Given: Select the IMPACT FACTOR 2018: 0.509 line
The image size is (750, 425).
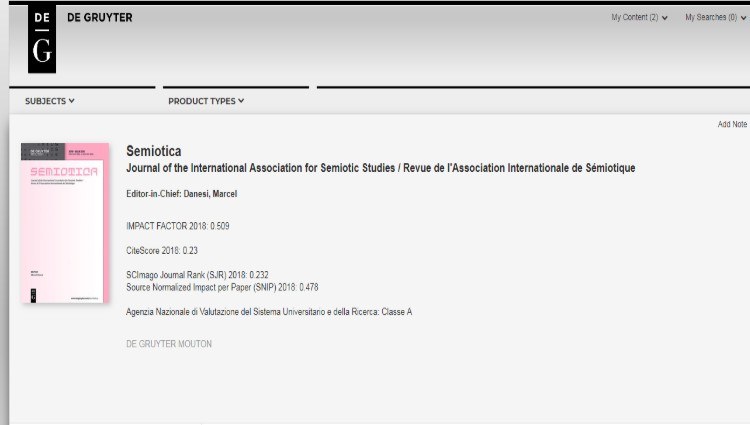Looking at the screenshot, I should (x=177, y=226).
